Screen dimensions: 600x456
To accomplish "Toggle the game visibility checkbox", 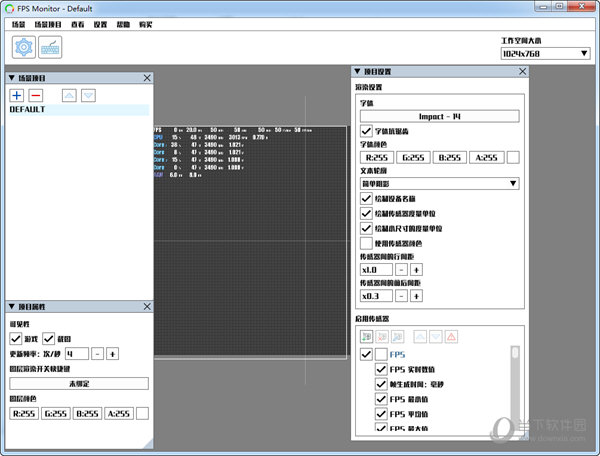I will [x=16, y=339].
